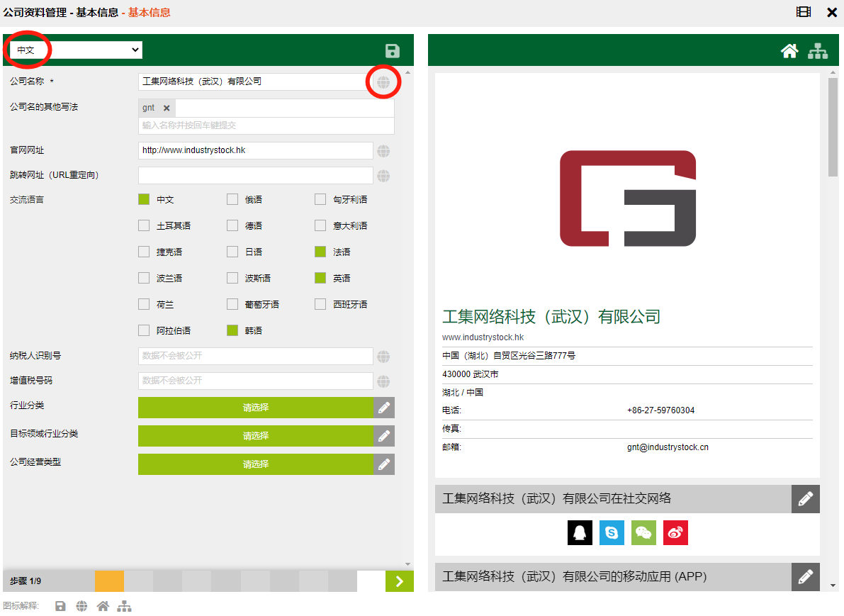Viewport: 844px width, 616px height.
Task: Enable the 俄语 language checkbox
Action: coord(232,200)
